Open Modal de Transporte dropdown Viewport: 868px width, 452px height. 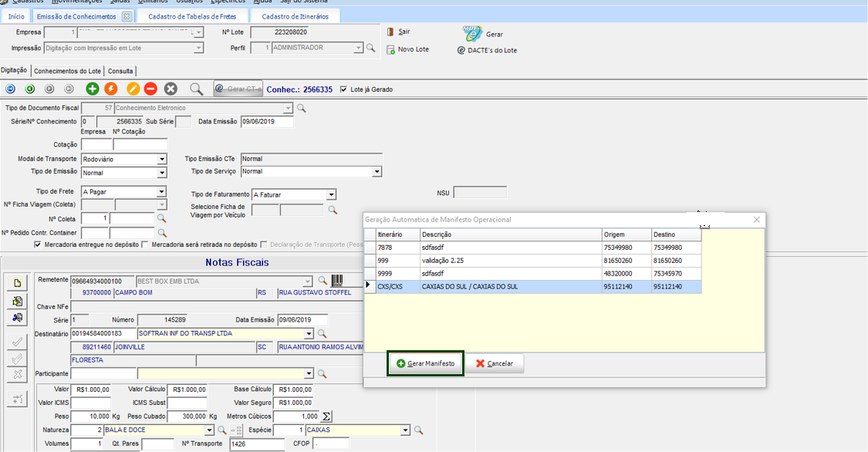[x=162, y=159]
